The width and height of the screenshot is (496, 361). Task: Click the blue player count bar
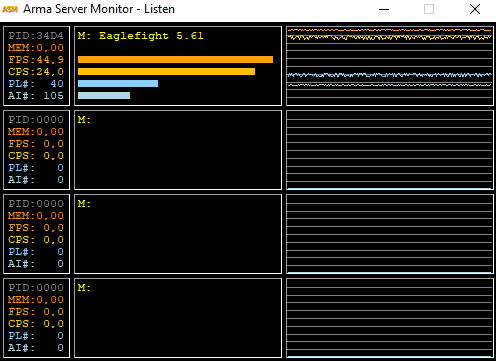coord(118,84)
